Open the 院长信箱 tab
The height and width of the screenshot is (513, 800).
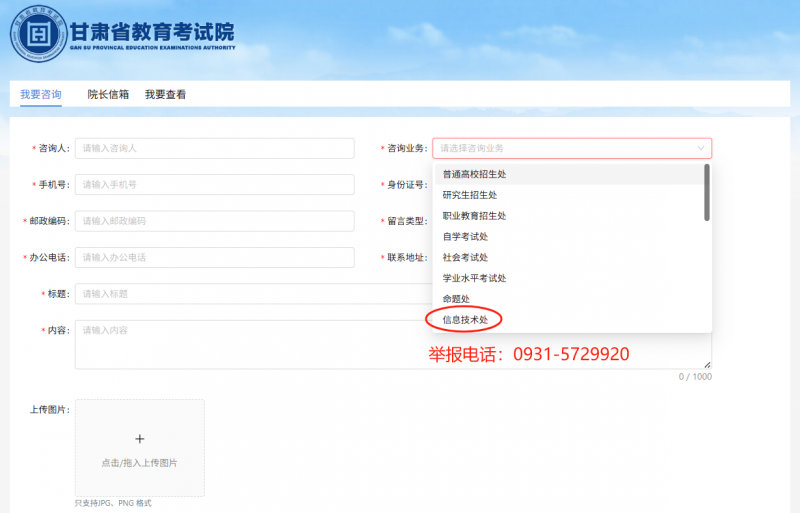click(x=108, y=94)
